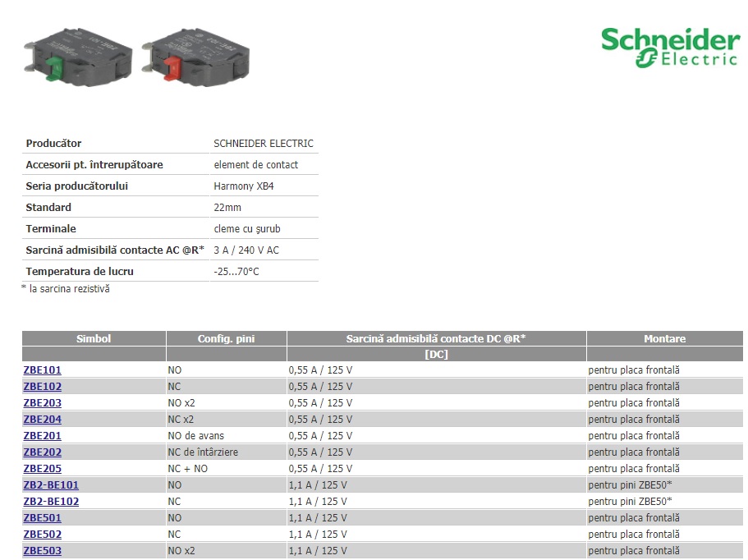Click 'NO' config in the ZBE101 row
This screenshot has height=560, width=748.
tap(175, 370)
